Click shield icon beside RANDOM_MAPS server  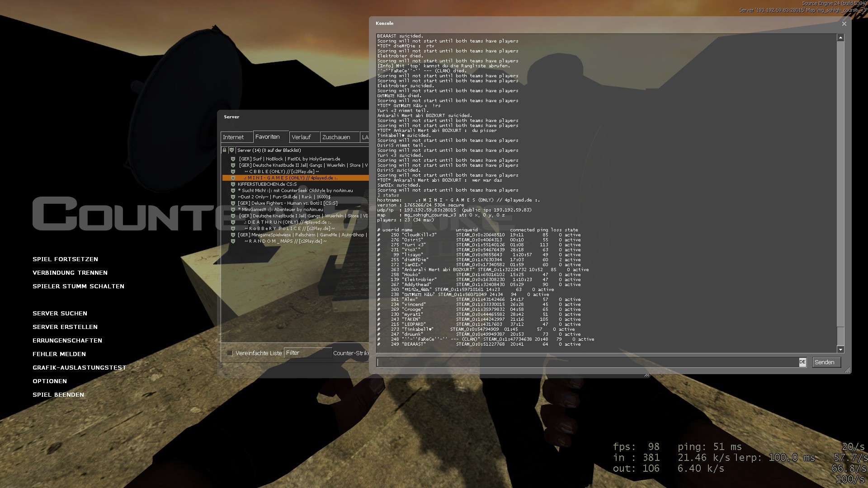click(x=233, y=241)
